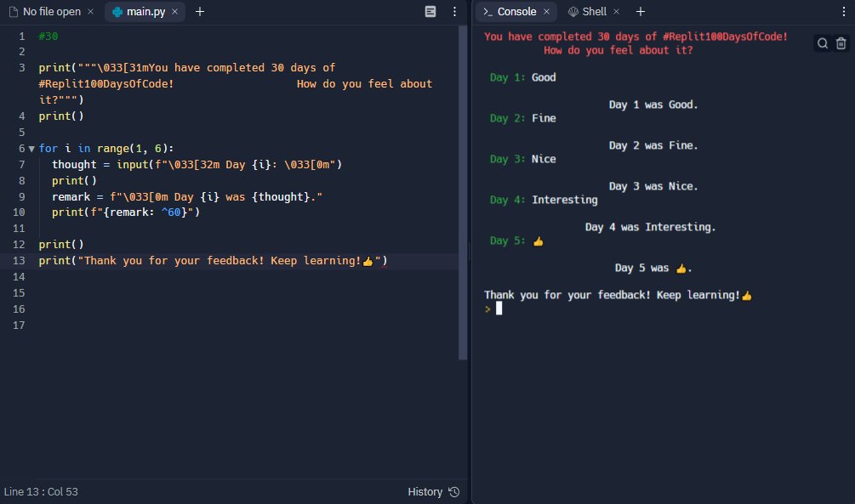The image size is (855, 504).
Task: Click the #30 comment on line 1
Action: point(48,36)
